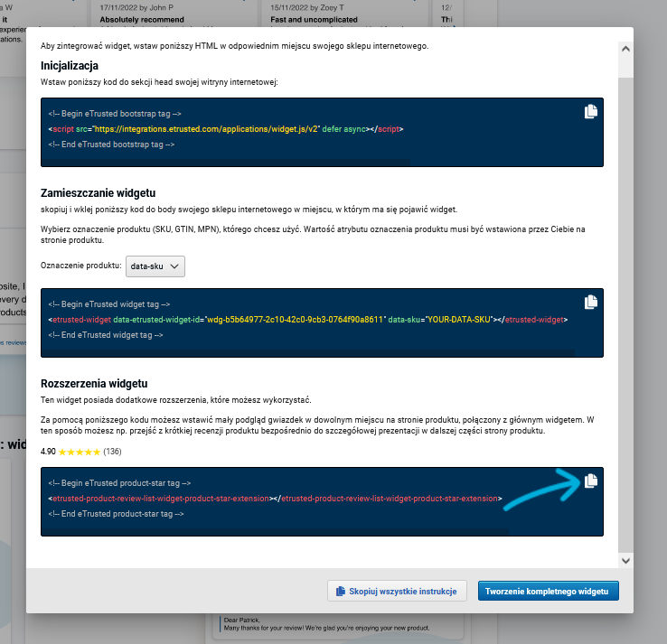Copy the eTrusted bootstrap tag code
The height and width of the screenshot is (644, 667).
click(591, 111)
